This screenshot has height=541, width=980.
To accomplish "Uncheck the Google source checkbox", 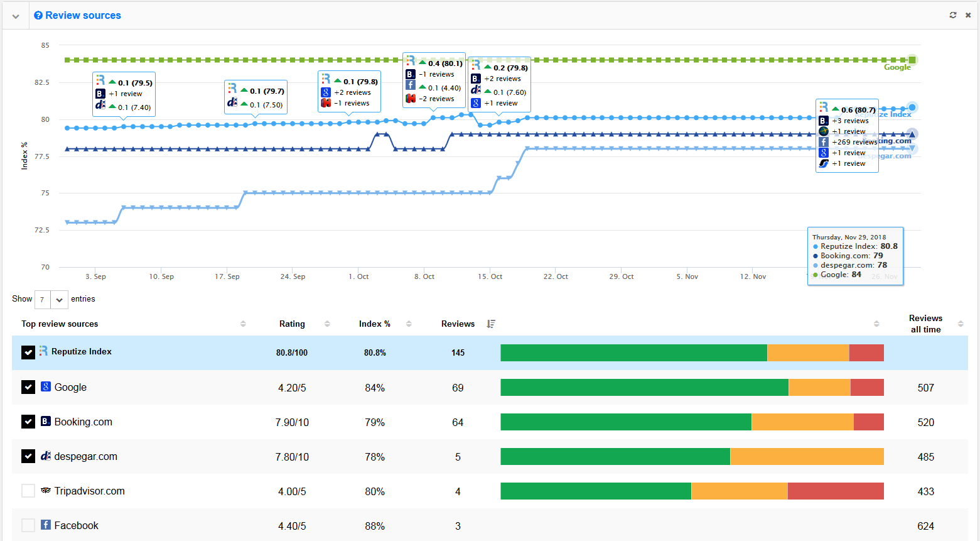I will click(x=28, y=387).
